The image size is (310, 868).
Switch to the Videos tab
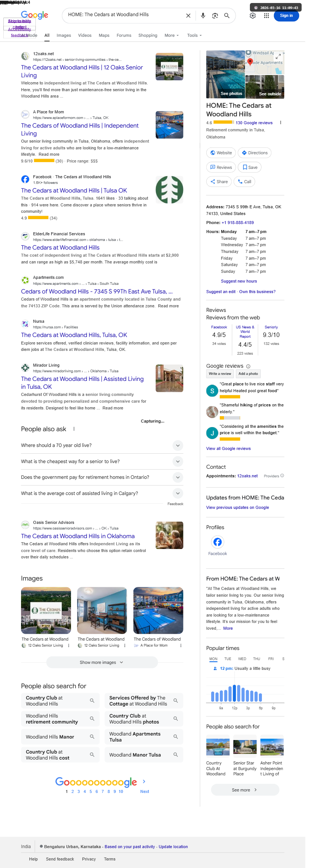(x=85, y=35)
